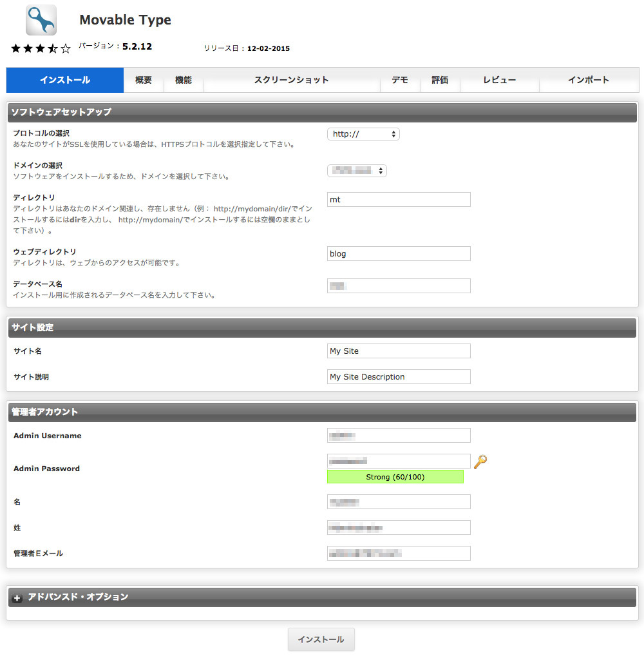644x658 pixels.
Task: Click the password strength meter bar
Action: tap(395, 477)
